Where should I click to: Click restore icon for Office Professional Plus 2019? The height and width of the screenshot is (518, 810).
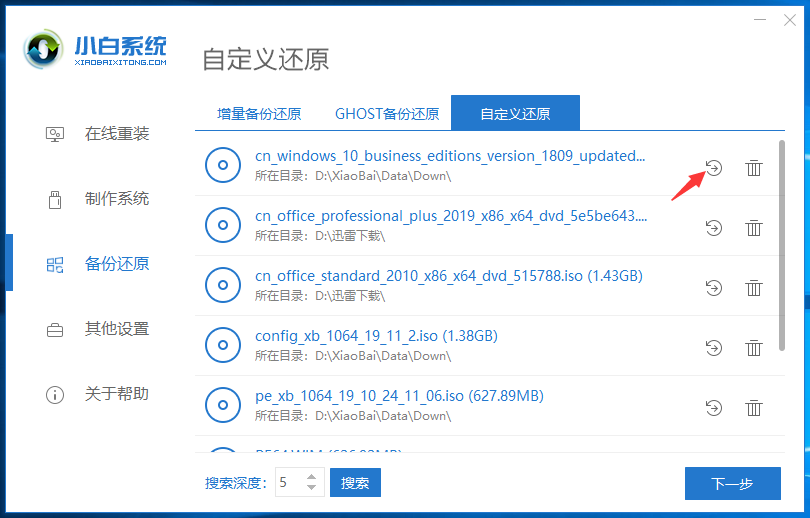click(x=713, y=228)
